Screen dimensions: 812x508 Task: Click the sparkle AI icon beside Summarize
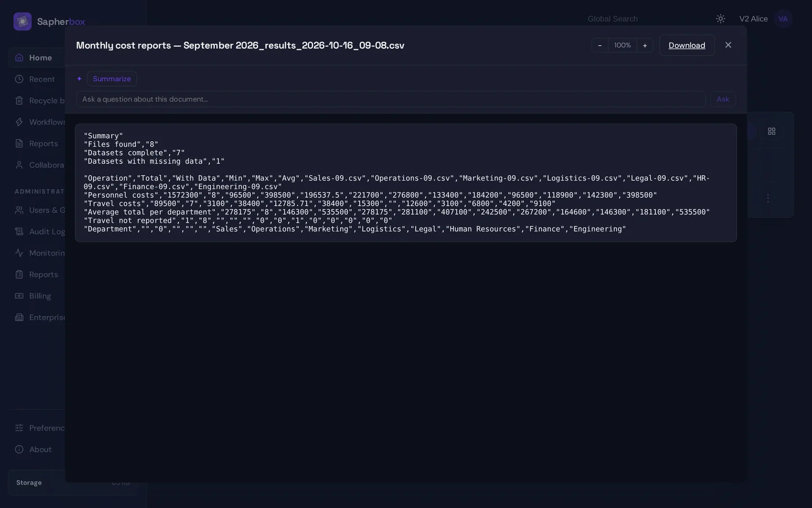(x=80, y=79)
